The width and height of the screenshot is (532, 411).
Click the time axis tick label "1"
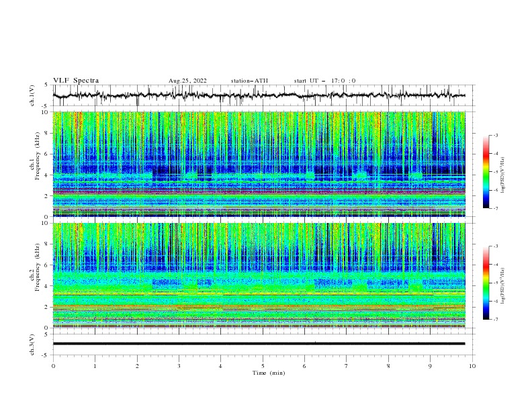(x=95, y=366)
